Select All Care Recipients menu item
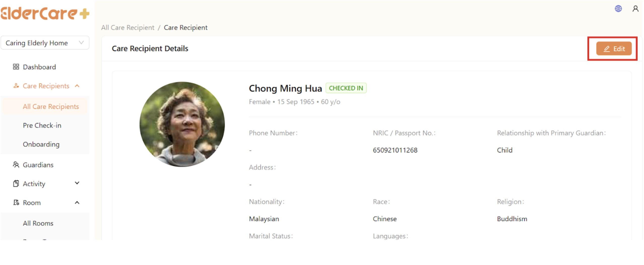Screen dimensions: 644x265 click(x=51, y=107)
